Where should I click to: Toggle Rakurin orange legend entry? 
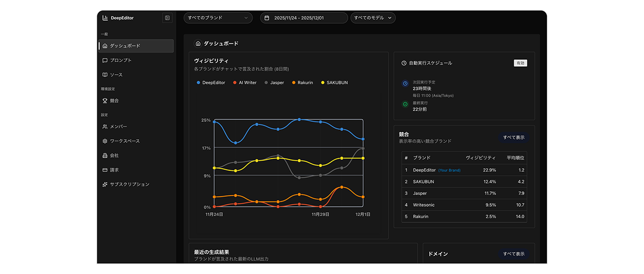pos(302,83)
